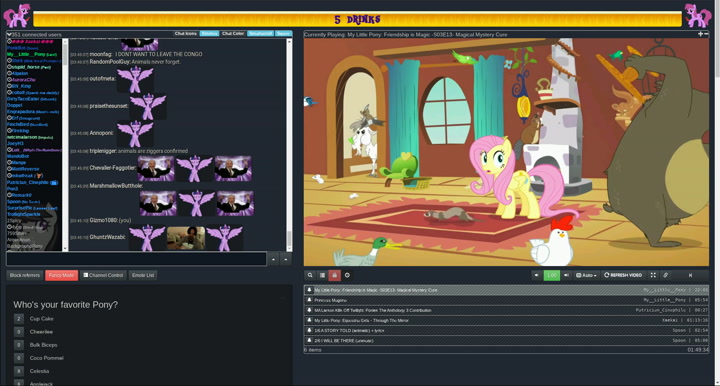Toggle Fancy Mode button
This screenshot has height=386, width=720.
(x=61, y=275)
